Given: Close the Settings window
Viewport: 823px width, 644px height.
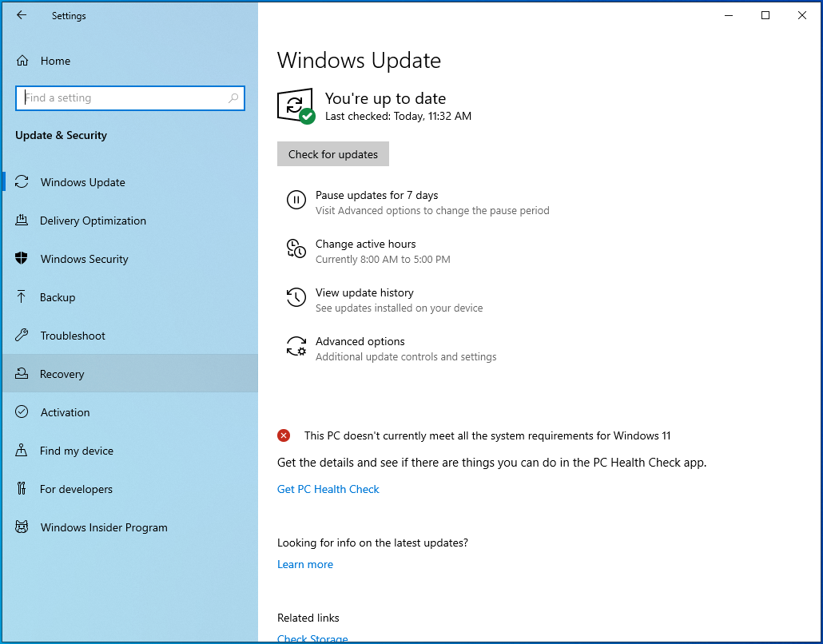Looking at the screenshot, I should click(802, 15).
